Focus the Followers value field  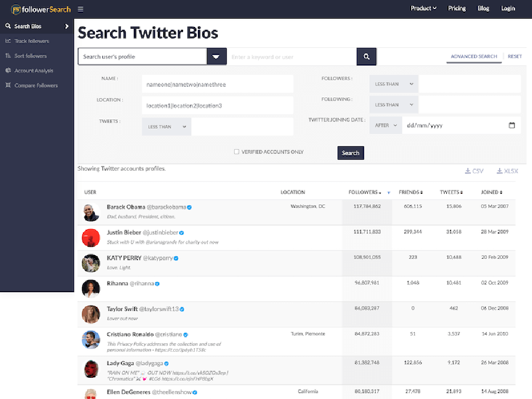[470, 84]
